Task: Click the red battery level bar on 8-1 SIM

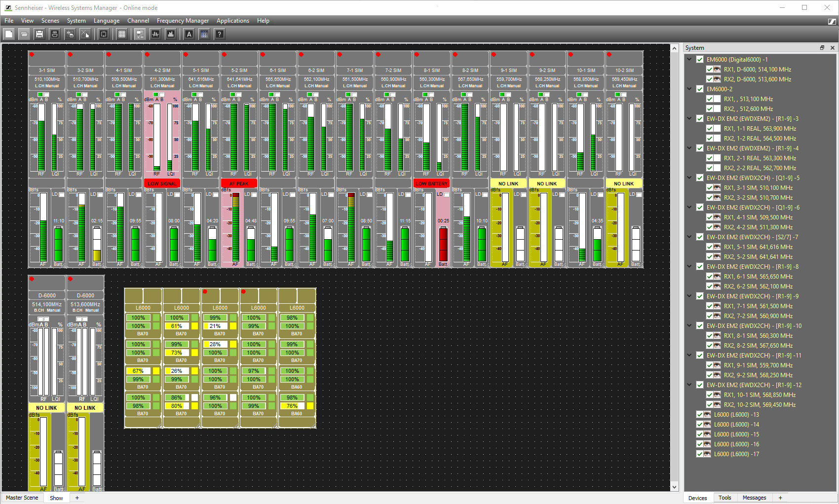Action: point(443,244)
